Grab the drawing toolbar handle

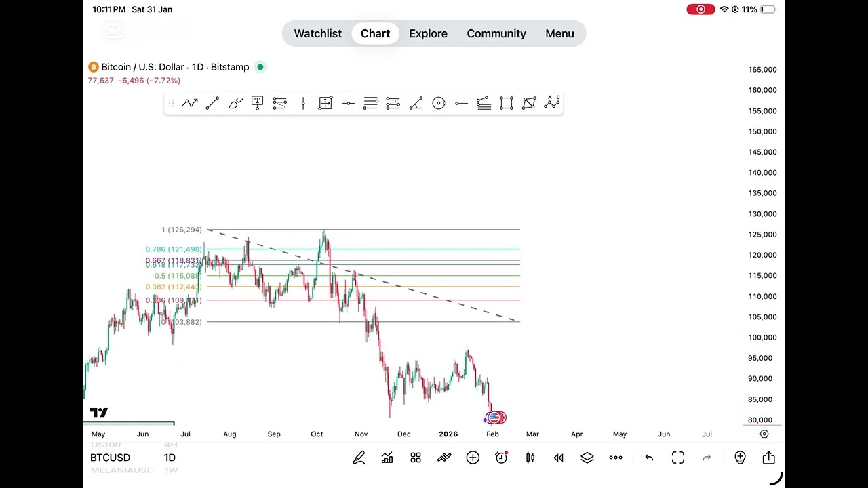click(x=171, y=103)
